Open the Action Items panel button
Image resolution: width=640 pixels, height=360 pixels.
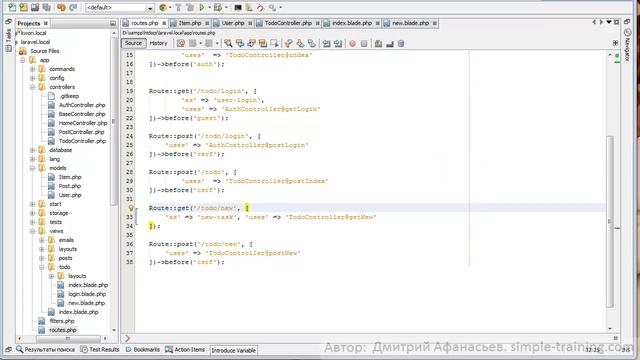pyautogui.click(x=185, y=349)
